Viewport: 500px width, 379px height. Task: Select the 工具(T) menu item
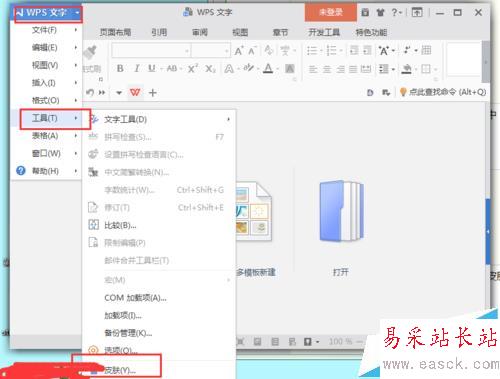pyautogui.click(x=46, y=118)
